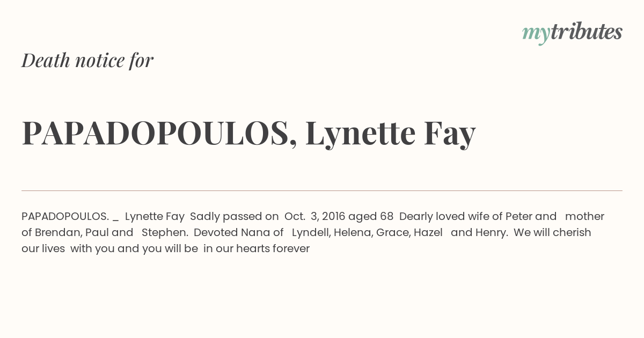This screenshot has height=338, width=644.
Task: Click the horizontal divider line
Action: [x=322, y=190]
